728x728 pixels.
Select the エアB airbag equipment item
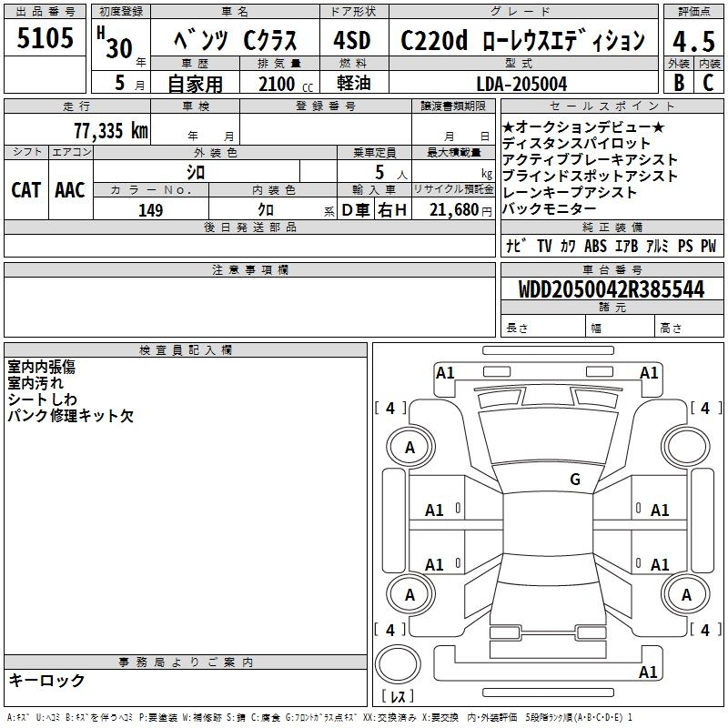pos(626,246)
